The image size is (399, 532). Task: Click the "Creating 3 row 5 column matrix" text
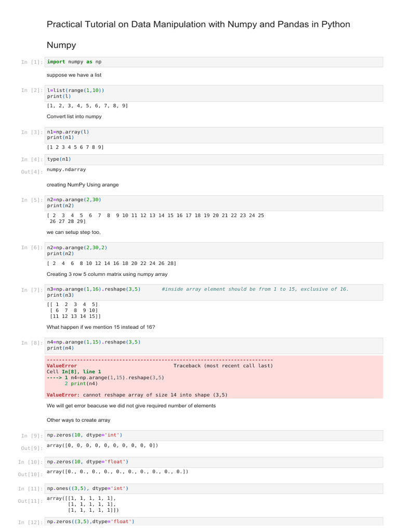[107, 274]
